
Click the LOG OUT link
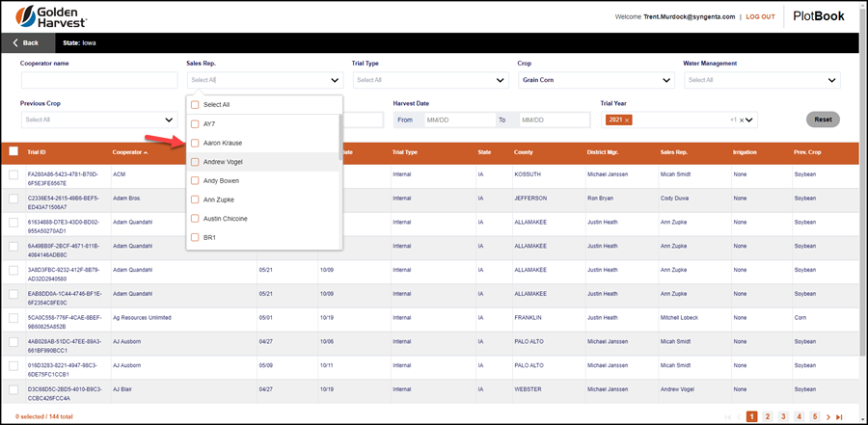pyautogui.click(x=761, y=16)
